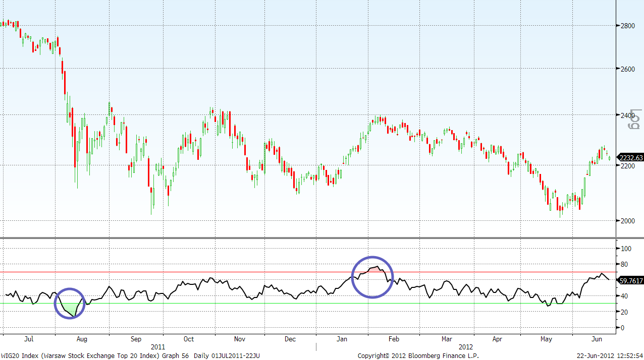The width and height of the screenshot is (644, 360).
Task: Click the 20 RSI axis label
Action: [625, 312]
